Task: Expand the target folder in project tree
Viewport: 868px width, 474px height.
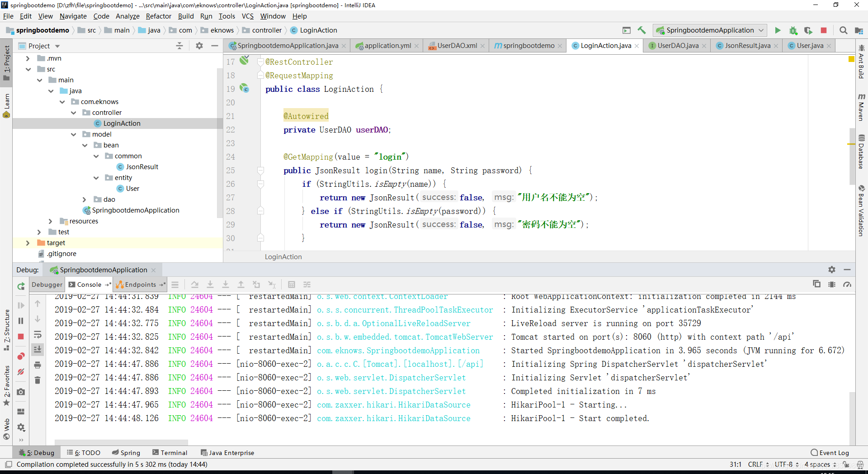Action: [x=28, y=243]
